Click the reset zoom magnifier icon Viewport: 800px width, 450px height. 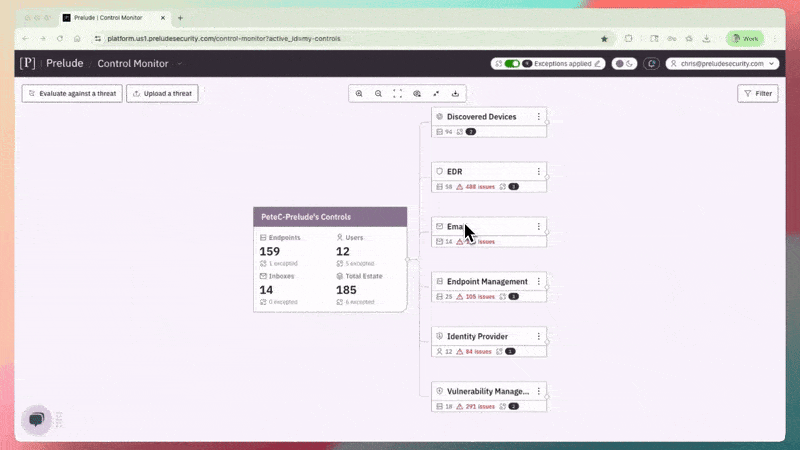coord(417,94)
